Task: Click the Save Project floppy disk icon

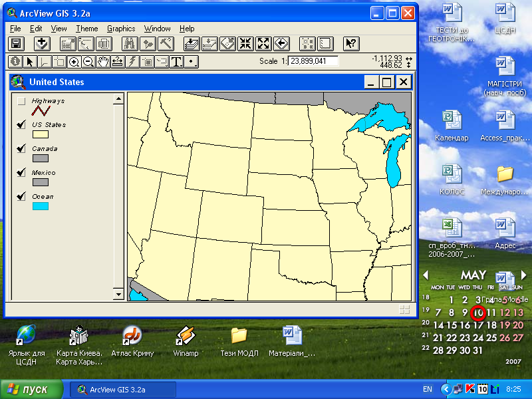Action: pyautogui.click(x=16, y=44)
